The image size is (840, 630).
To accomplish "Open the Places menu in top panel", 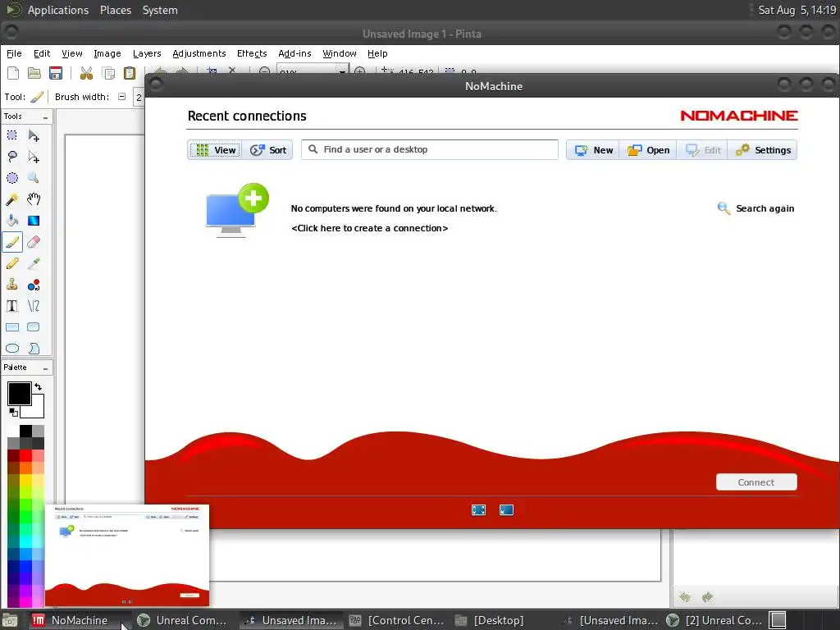I will coord(116,10).
